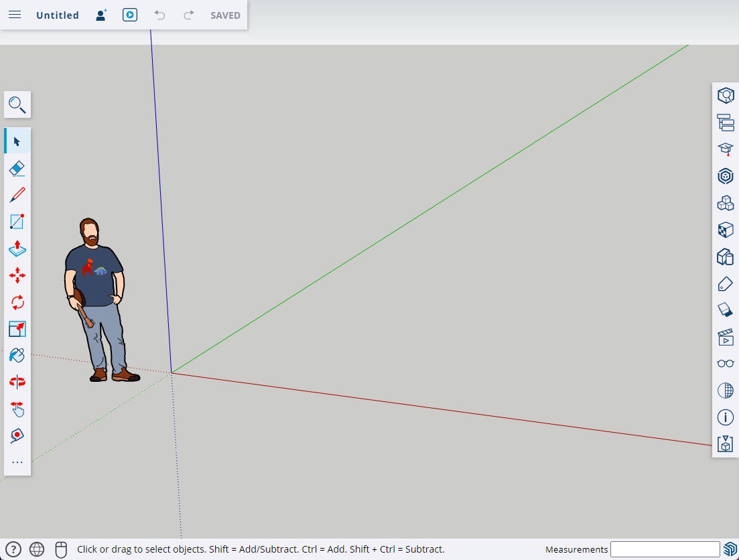
Task: Expand more tools via the ellipsis
Action: point(17,462)
